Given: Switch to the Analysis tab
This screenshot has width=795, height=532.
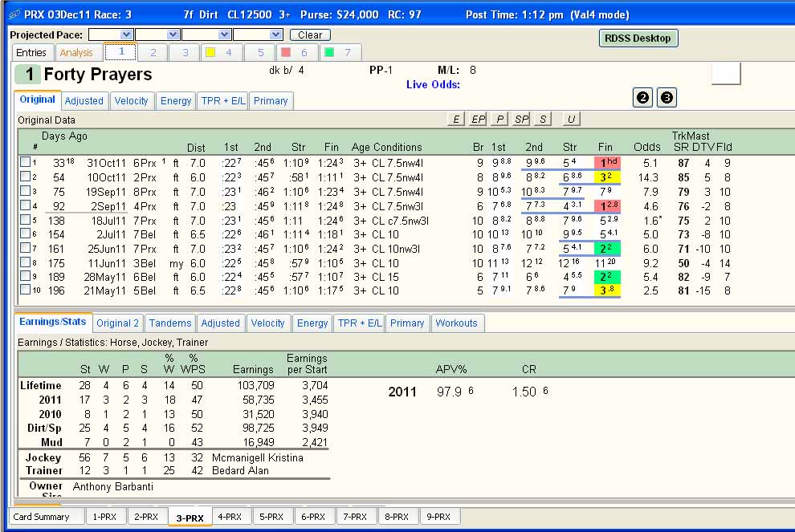Looking at the screenshot, I should [x=76, y=53].
